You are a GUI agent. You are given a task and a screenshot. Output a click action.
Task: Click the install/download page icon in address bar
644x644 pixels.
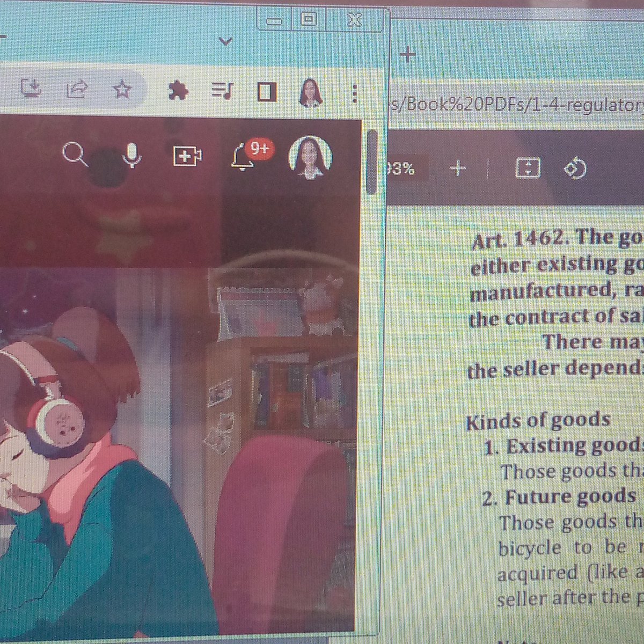31,87
